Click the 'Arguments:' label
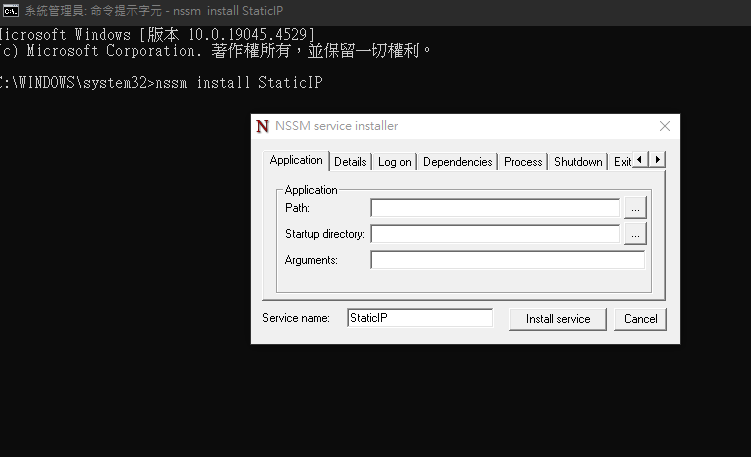751x457 pixels. tap(311, 260)
